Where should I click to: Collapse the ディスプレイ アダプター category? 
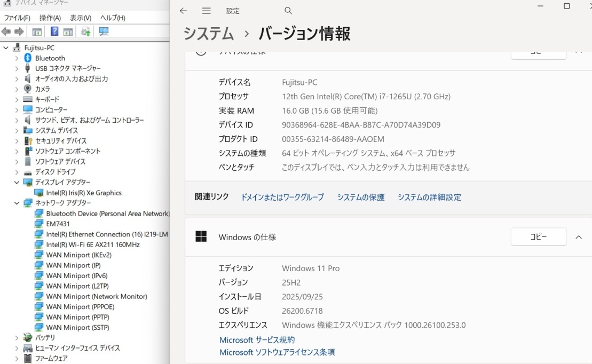point(17,183)
